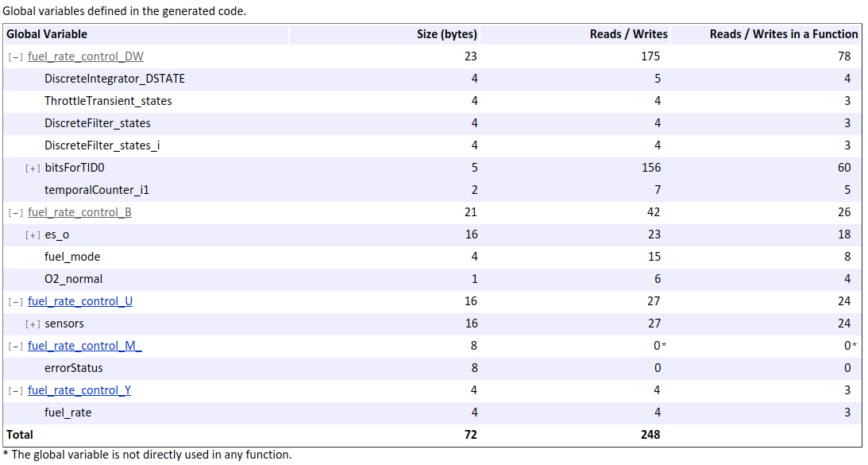868x465 pixels.
Task: Collapse the fuel_rate_control_B group
Action: [16, 212]
